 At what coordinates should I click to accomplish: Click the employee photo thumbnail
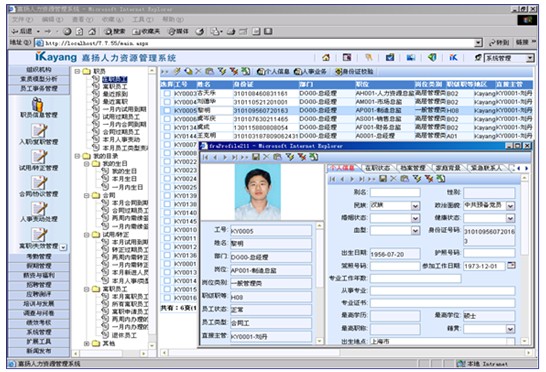[x=258, y=192]
